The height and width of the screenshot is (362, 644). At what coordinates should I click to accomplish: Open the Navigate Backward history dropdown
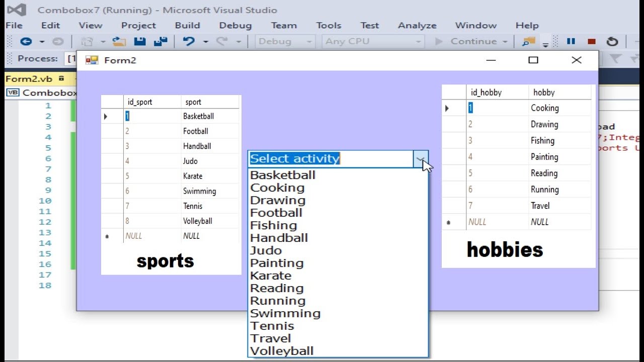pyautogui.click(x=42, y=42)
